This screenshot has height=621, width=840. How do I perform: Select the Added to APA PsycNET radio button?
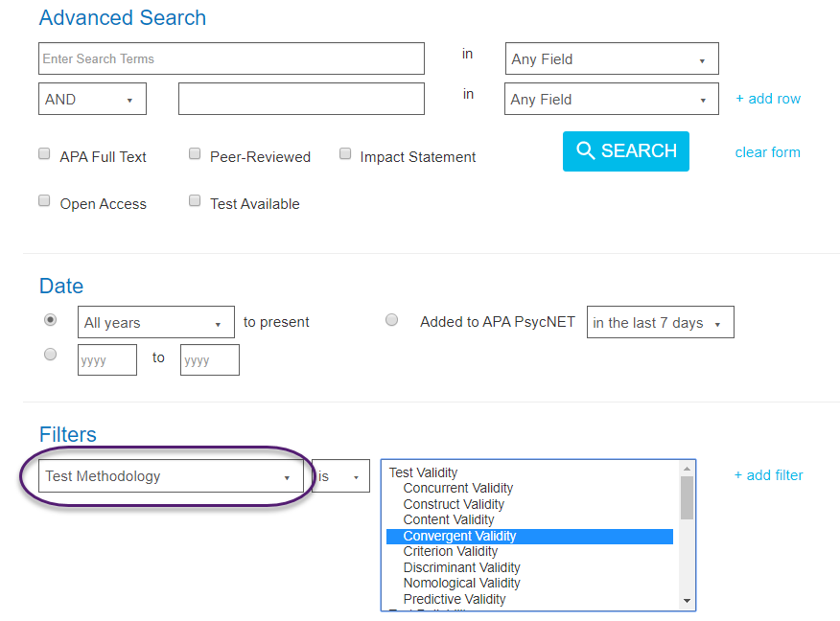coord(392,319)
